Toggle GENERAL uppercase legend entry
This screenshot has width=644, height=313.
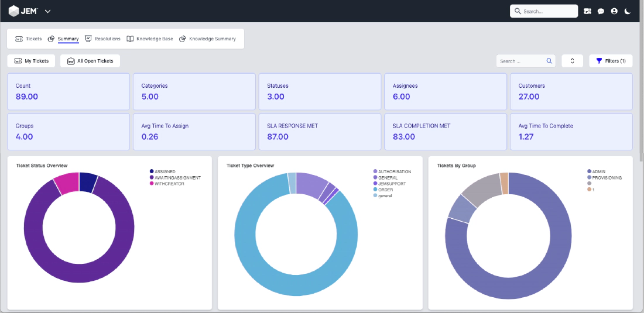385,178
